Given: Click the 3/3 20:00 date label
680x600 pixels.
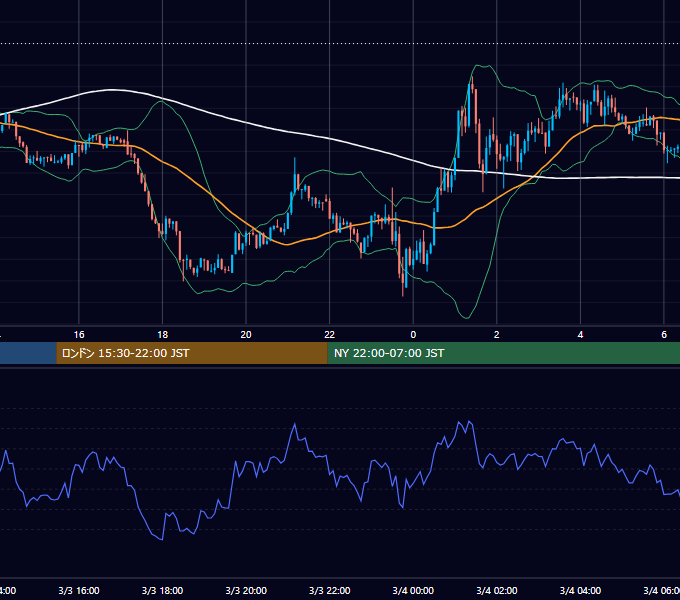Looking at the screenshot, I should 246,590.
